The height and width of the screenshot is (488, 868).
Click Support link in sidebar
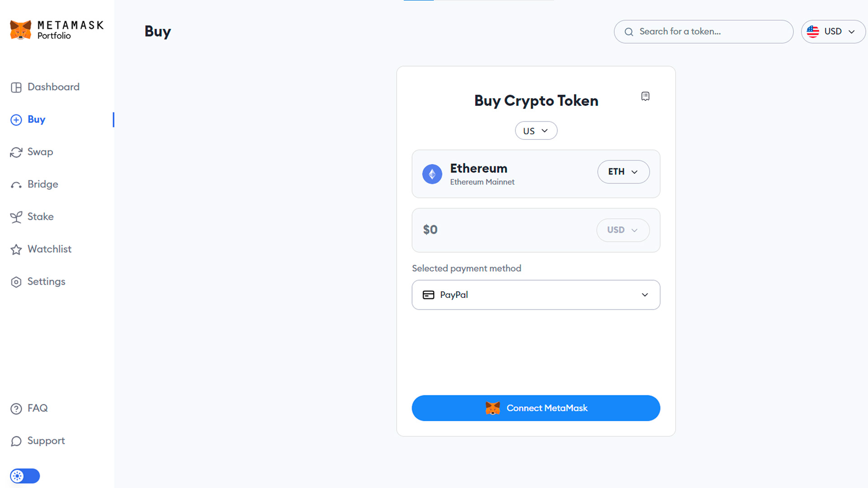coord(46,441)
